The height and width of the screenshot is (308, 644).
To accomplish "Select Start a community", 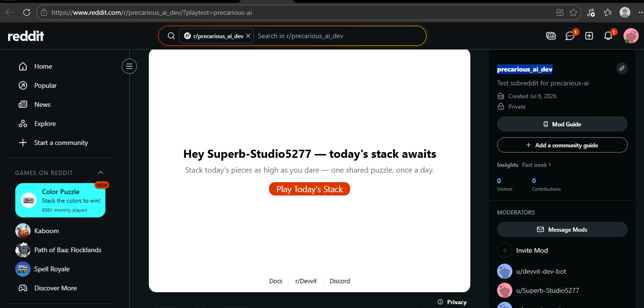I will click(60, 143).
